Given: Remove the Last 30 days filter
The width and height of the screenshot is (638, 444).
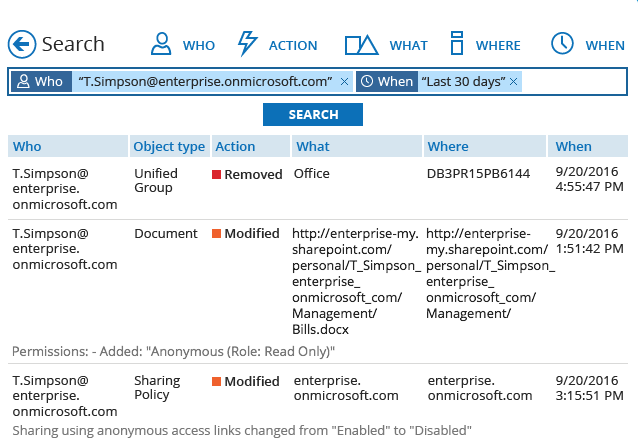Looking at the screenshot, I should point(513,82).
